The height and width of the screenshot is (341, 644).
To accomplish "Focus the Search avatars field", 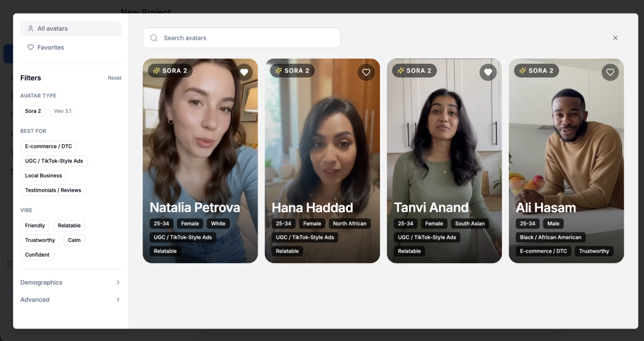I will click(241, 38).
